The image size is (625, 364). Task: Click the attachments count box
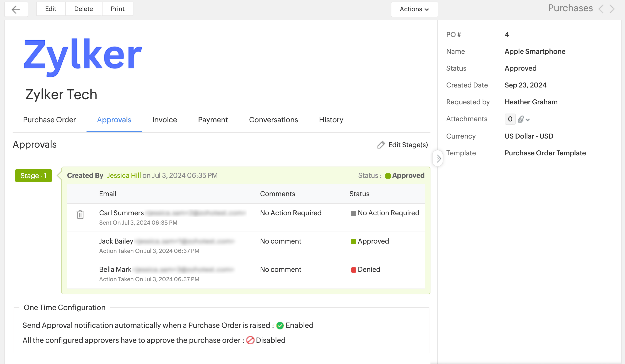pos(510,119)
